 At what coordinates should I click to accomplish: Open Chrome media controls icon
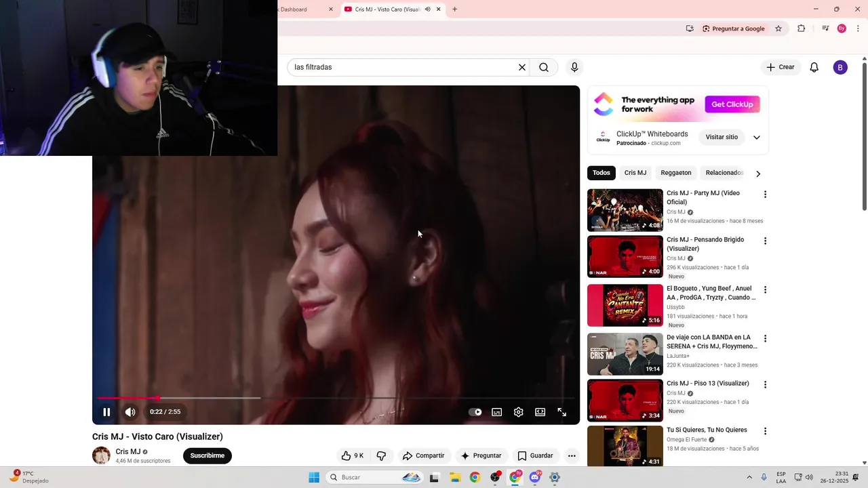(825, 28)
